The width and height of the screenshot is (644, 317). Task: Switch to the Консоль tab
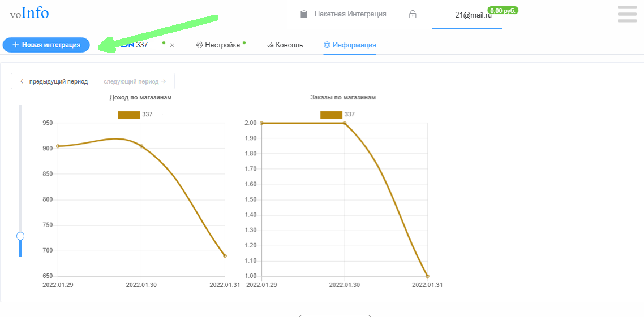tap(289, 45)
